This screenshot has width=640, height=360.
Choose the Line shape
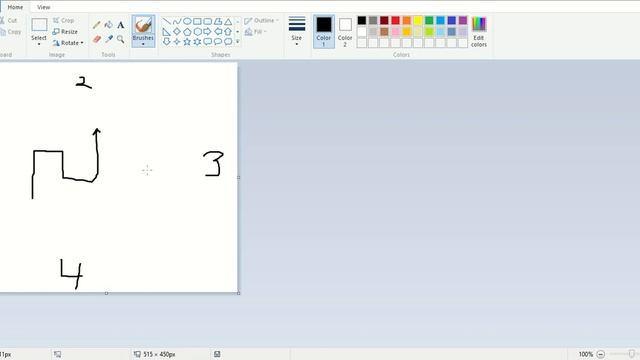(167, 21)
